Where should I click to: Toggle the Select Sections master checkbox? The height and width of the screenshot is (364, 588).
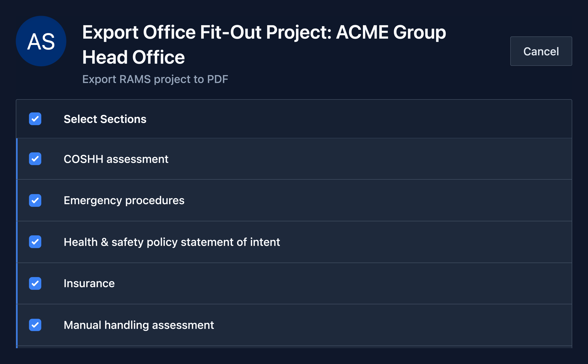pyautogui.click(x=35, y=119)
